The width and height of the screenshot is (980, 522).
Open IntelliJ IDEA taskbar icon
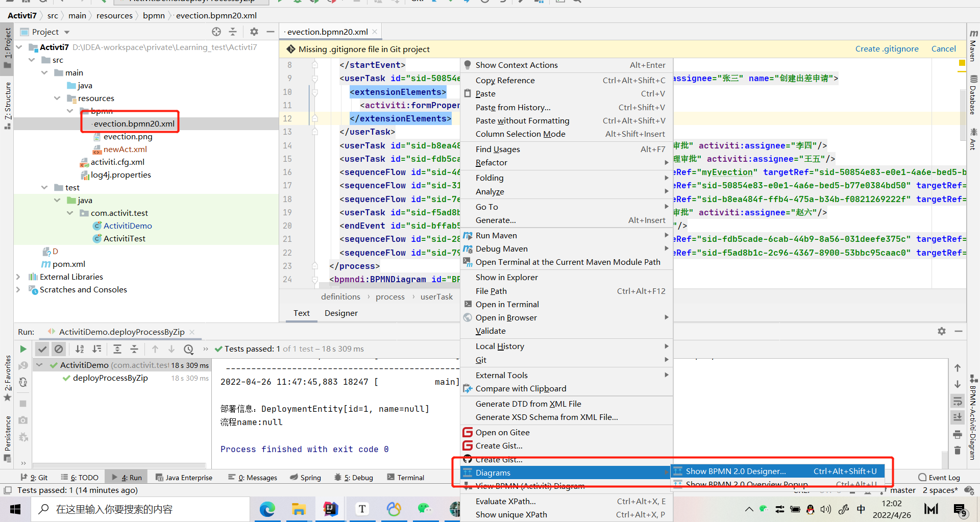(x=331, y=509)
